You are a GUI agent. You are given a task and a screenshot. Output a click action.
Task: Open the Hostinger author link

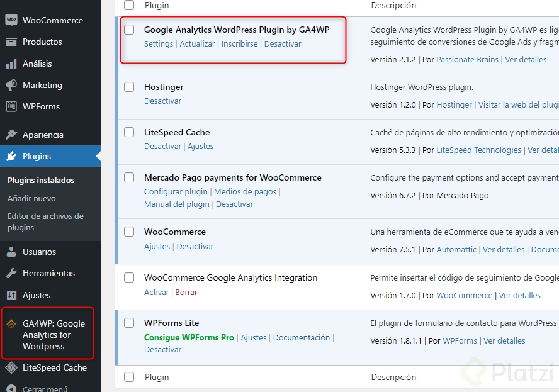(x=454, y=105)
